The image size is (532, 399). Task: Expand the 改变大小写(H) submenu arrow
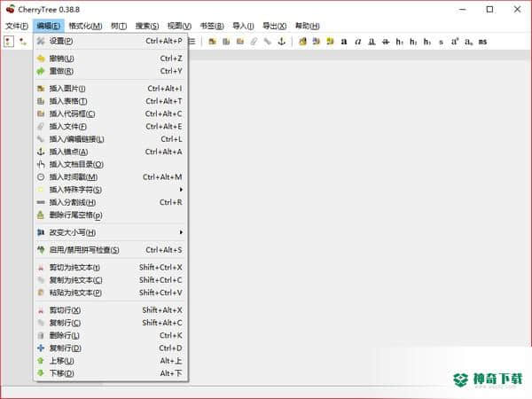click(x=181, y=232)
